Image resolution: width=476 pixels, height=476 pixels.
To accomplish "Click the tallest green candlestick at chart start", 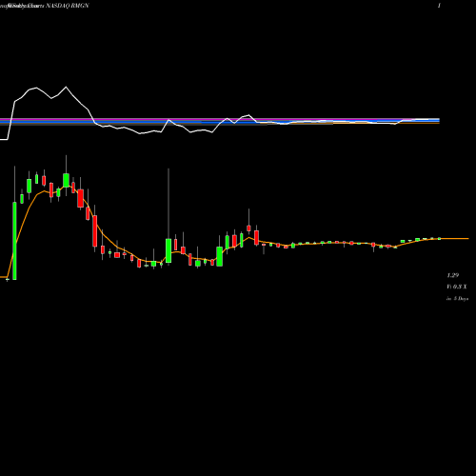I will click(x=14, y=241).
